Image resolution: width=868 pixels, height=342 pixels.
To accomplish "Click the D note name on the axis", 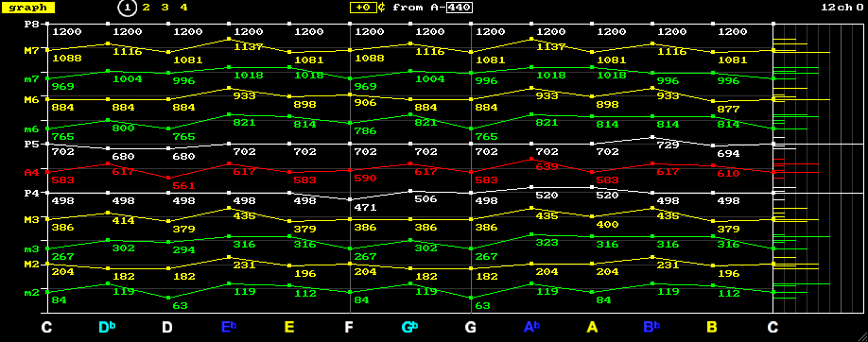I will (x=167, y=327).
